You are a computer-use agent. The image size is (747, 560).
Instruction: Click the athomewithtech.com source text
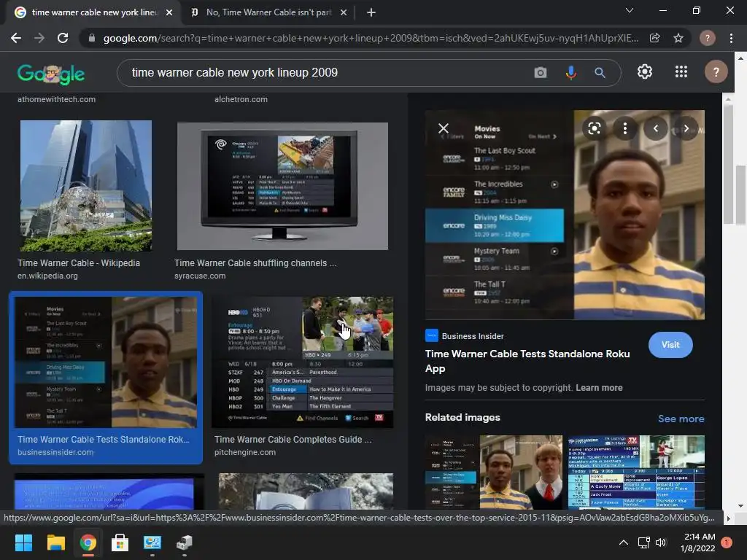(x=56, y=99)
